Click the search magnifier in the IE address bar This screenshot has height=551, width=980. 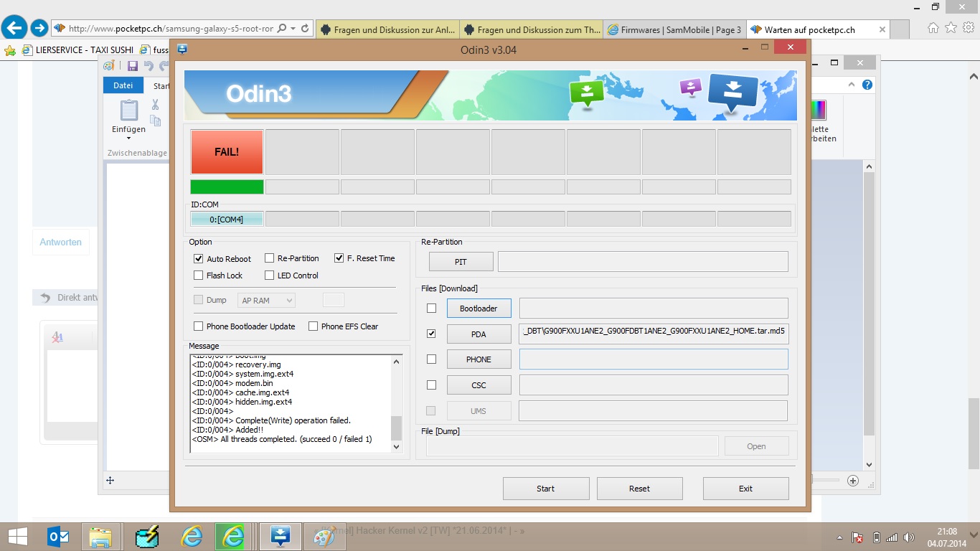[281, 29]
